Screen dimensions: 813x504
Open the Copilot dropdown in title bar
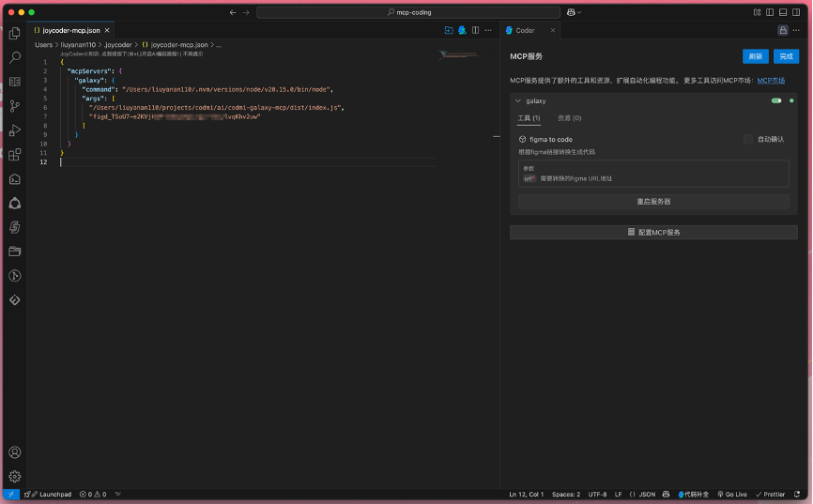[x=574, y=12]
